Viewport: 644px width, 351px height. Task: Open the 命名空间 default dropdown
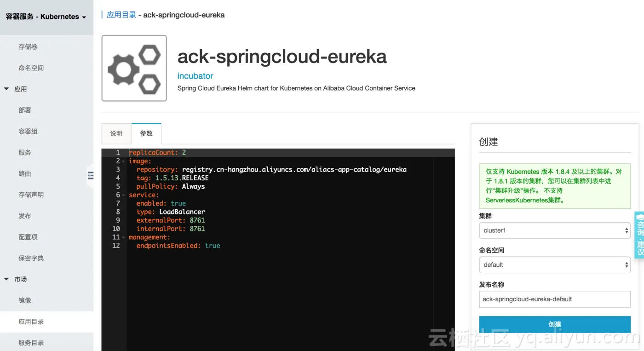(555, 265)
